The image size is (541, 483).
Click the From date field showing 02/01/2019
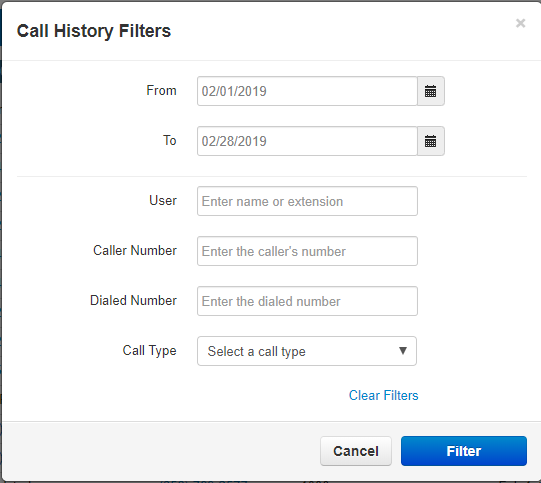[307, 91]
